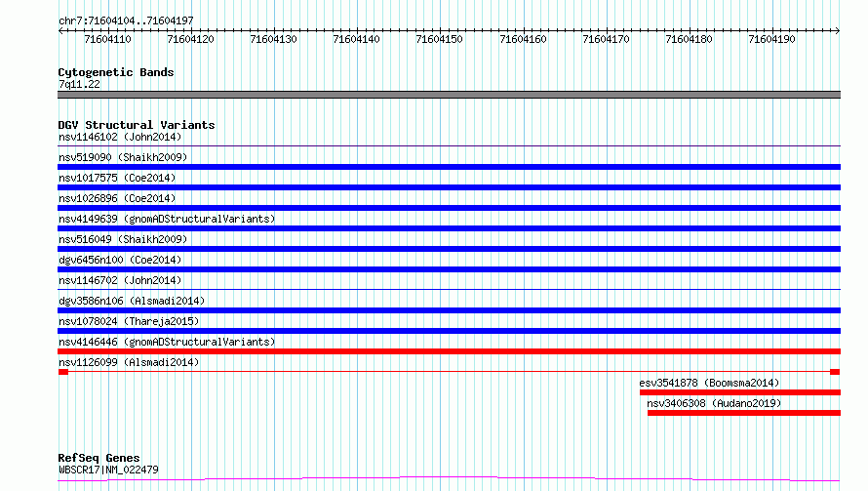Click the gray 7q11.22 cytoband bar
The image size is (868, 491).
449,95
